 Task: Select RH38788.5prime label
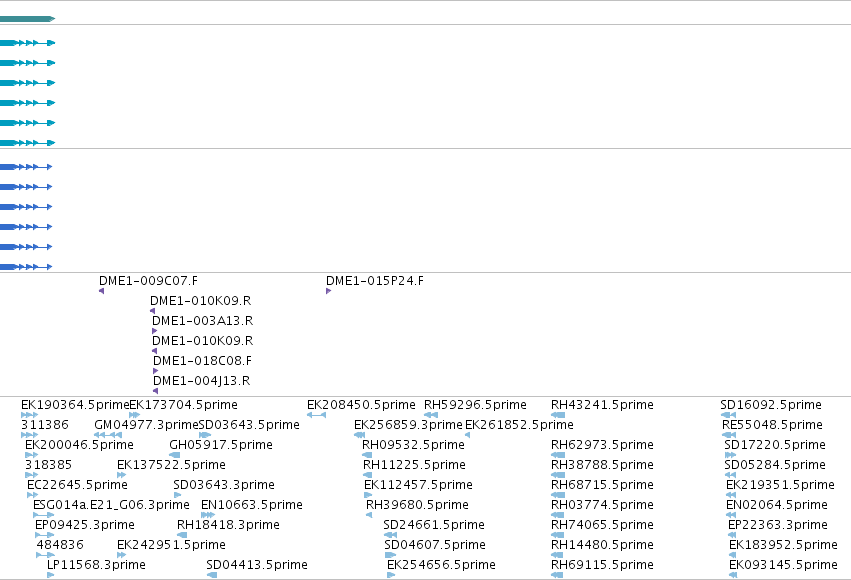pyautogui.click(x=602, y=465)
